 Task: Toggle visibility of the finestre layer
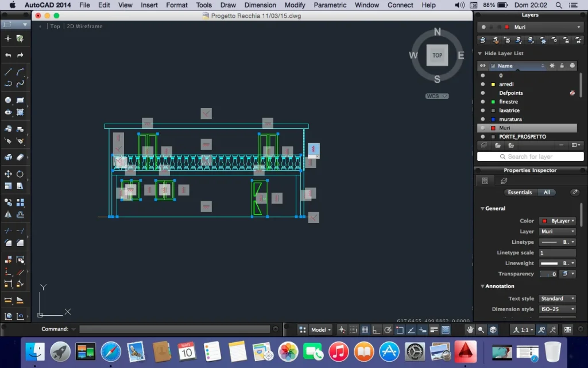click(482, 102)
